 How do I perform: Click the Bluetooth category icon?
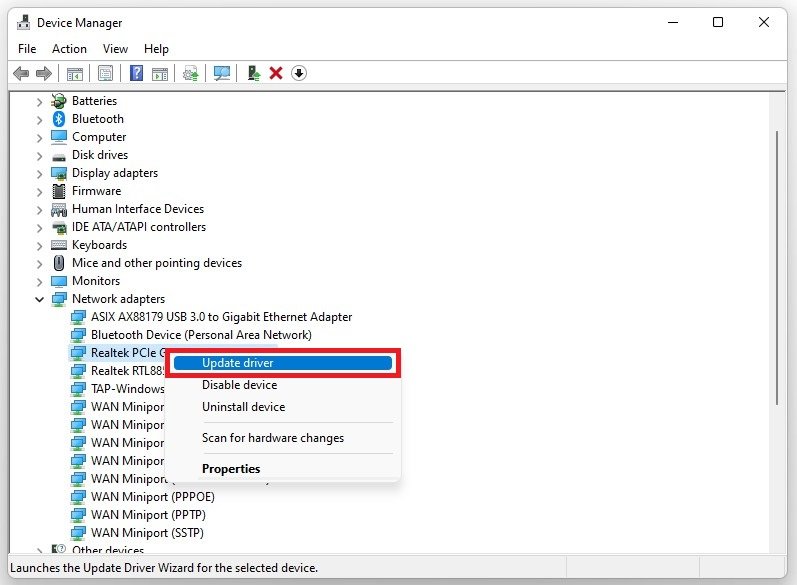click(59, 119)
